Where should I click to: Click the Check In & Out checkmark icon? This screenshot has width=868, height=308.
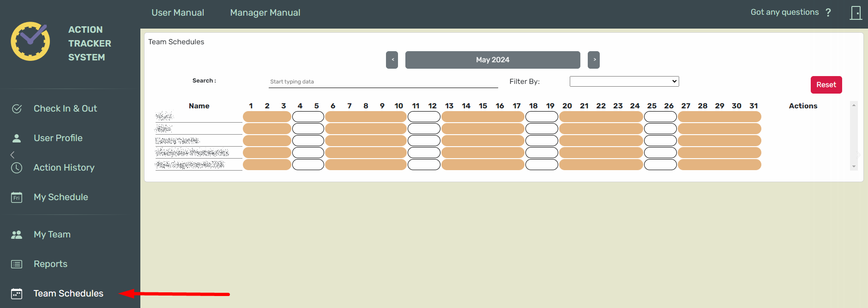17,109
